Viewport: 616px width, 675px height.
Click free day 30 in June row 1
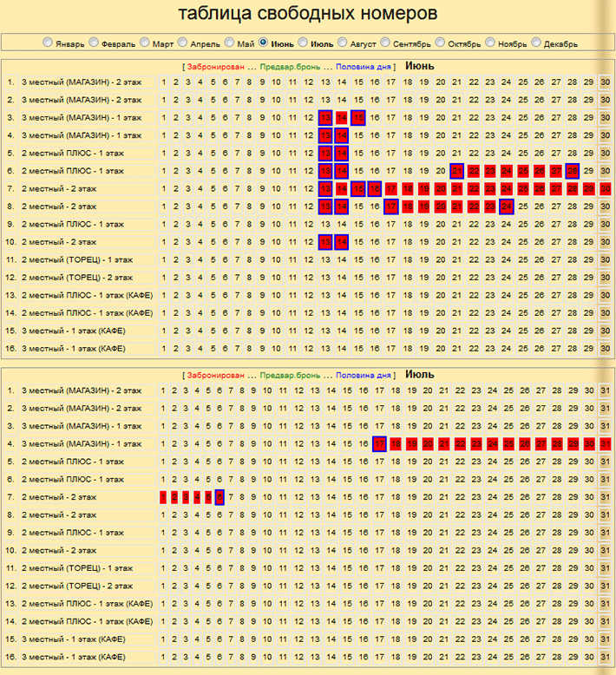[606, 82]
